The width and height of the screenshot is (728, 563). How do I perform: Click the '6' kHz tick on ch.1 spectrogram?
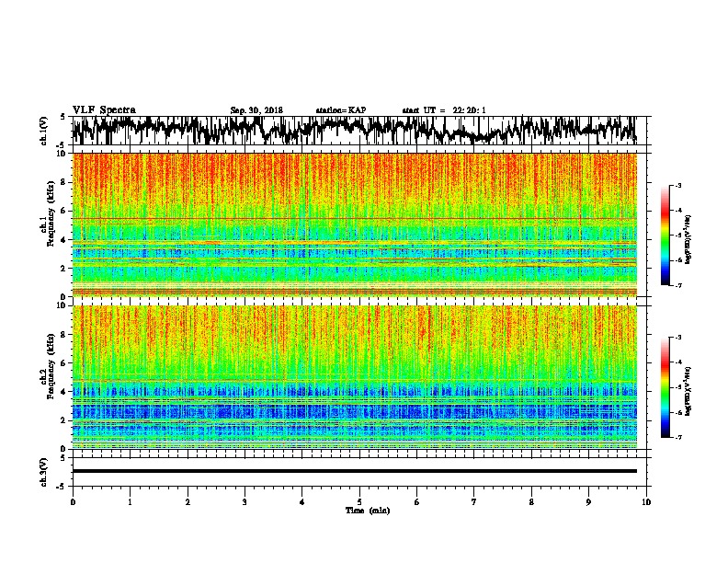65,211
